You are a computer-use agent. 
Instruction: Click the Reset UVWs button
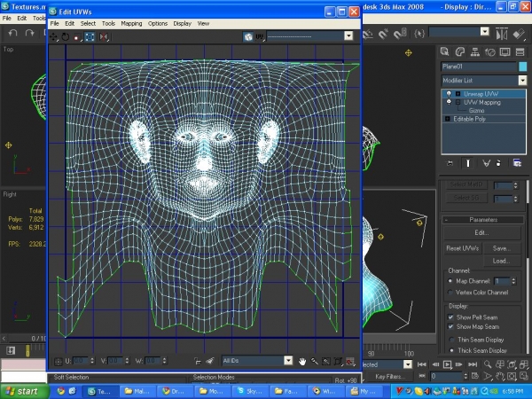point(463,248)
